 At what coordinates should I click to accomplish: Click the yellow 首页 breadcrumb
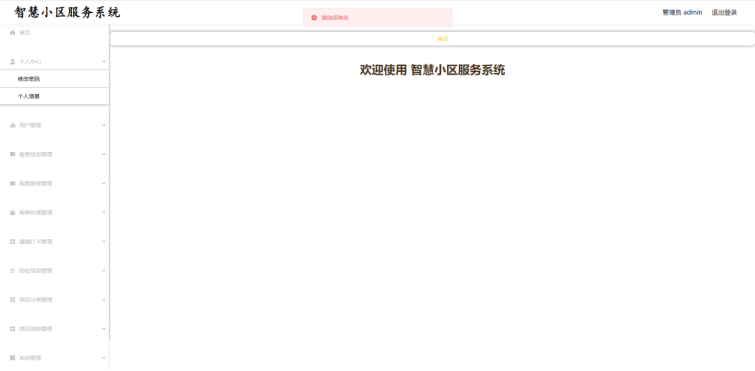click(x=443, y=39)
